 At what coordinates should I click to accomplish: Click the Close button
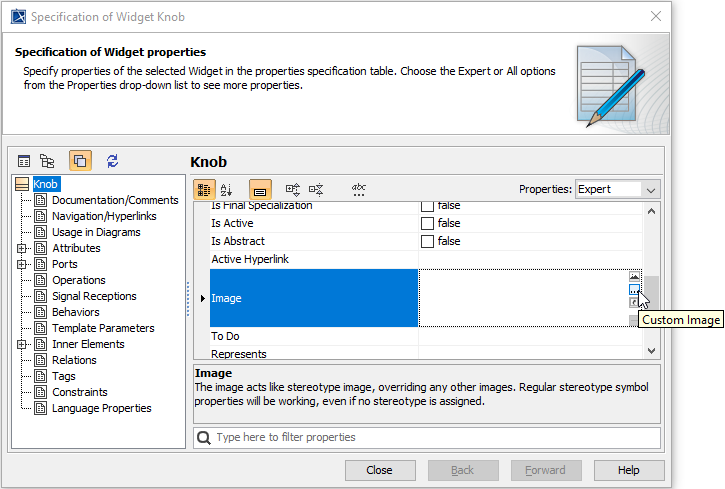point(380,470)
